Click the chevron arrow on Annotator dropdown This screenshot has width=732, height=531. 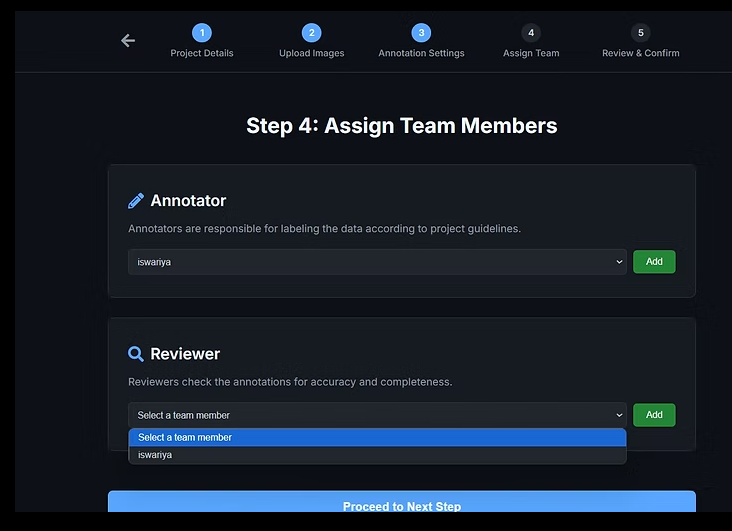[619, 262]
